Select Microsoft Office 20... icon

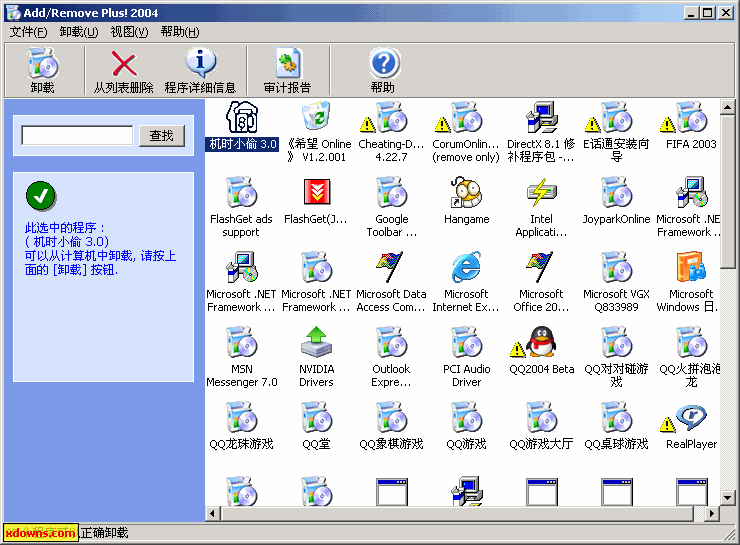541,267
